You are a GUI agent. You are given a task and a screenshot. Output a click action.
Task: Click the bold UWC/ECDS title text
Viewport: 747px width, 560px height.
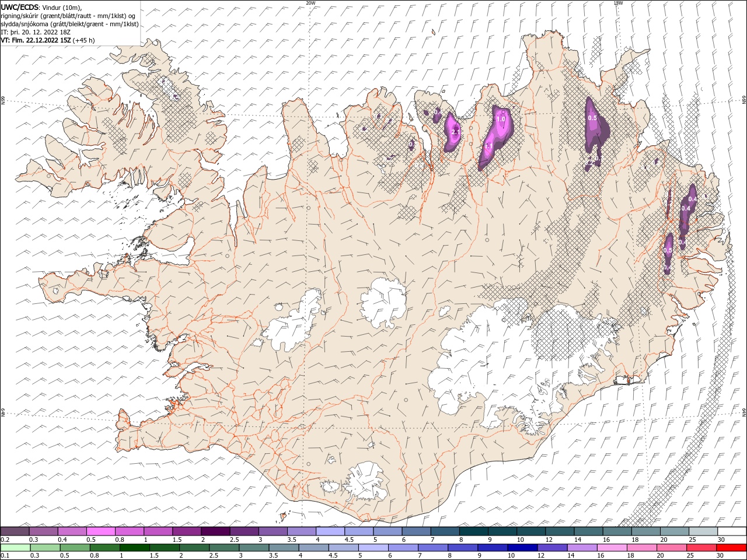point(20,7)
